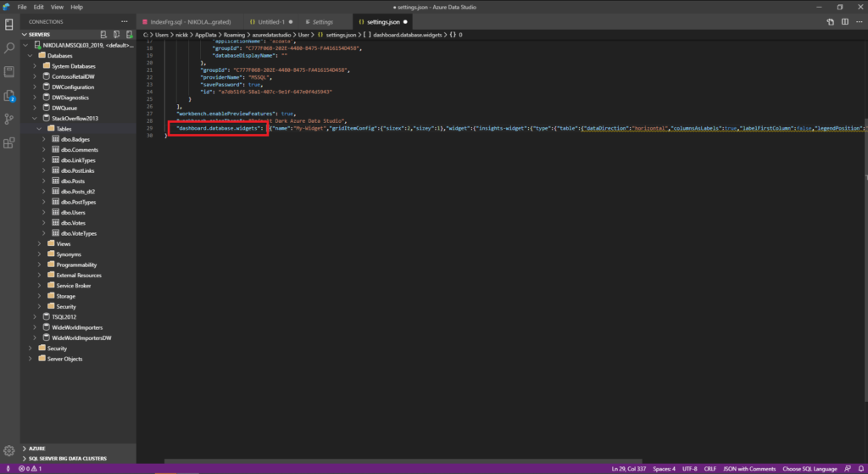
Task: Click the azuredatastudio breadcrumb segment
Action: [x=271, y=35]
